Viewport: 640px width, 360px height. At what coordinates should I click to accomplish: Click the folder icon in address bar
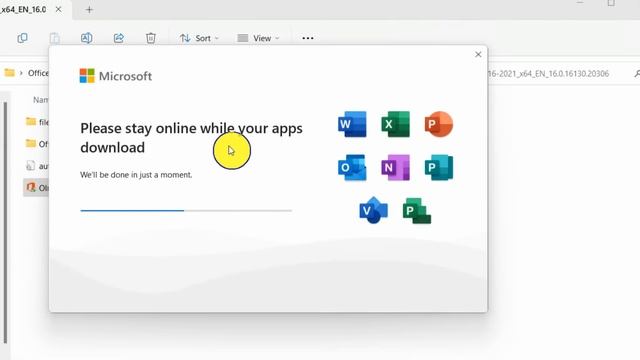point(9,73)
